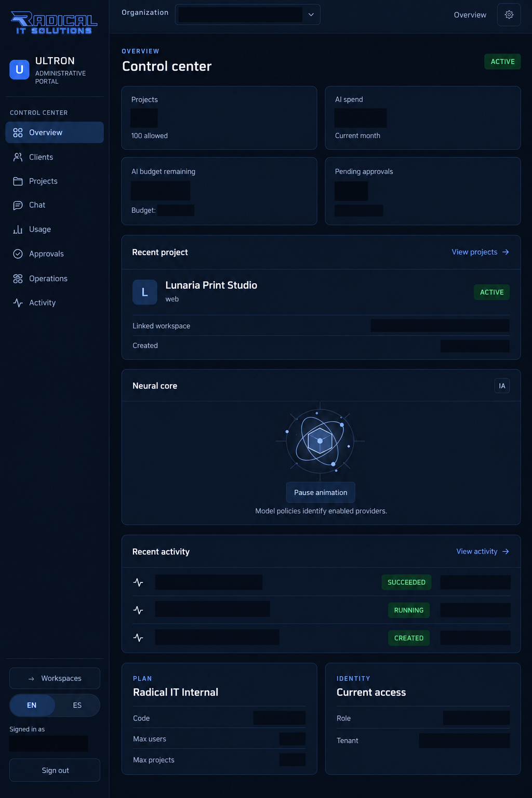The image size is (532, 798).
Task: Click the Activity pulse icon in sidebar
Action: pos(18,302)
